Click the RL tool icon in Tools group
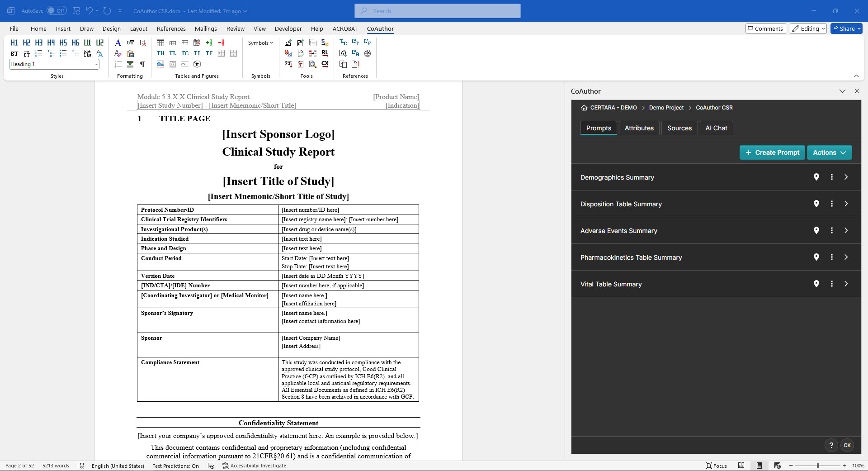The height and width of the screenshot is (471, 868). pyautogui.click(x=325, y=53)
